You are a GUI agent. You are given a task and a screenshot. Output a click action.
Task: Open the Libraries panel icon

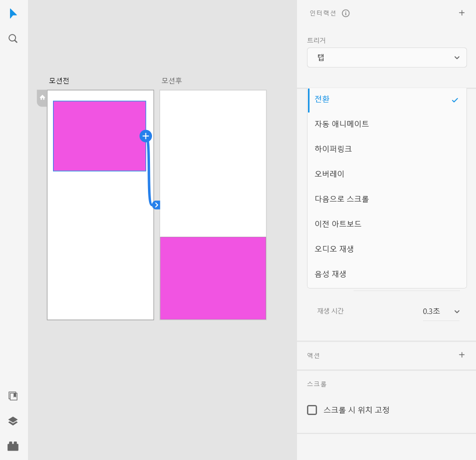coord(13,396)
